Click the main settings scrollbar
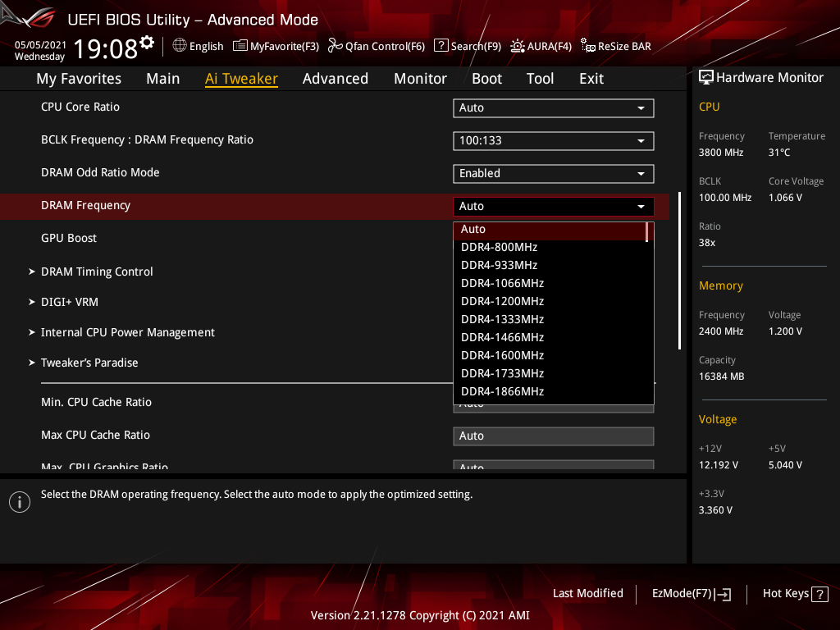840x630 pixels. coord(680,271)
